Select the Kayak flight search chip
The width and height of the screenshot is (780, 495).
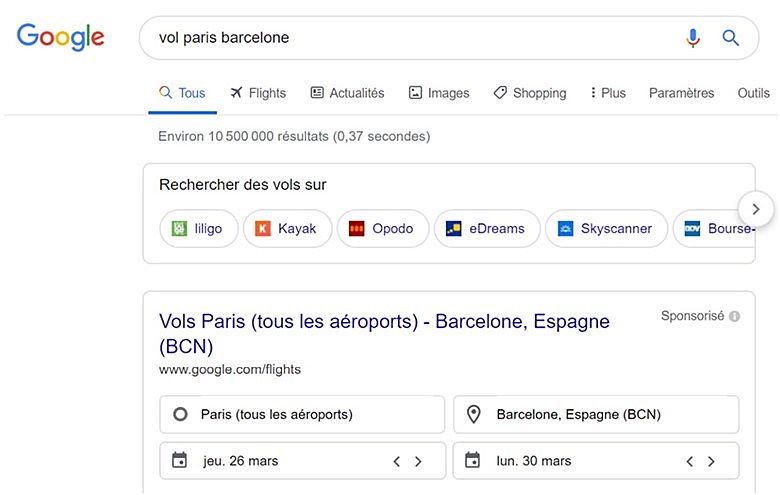click(287, 228)
